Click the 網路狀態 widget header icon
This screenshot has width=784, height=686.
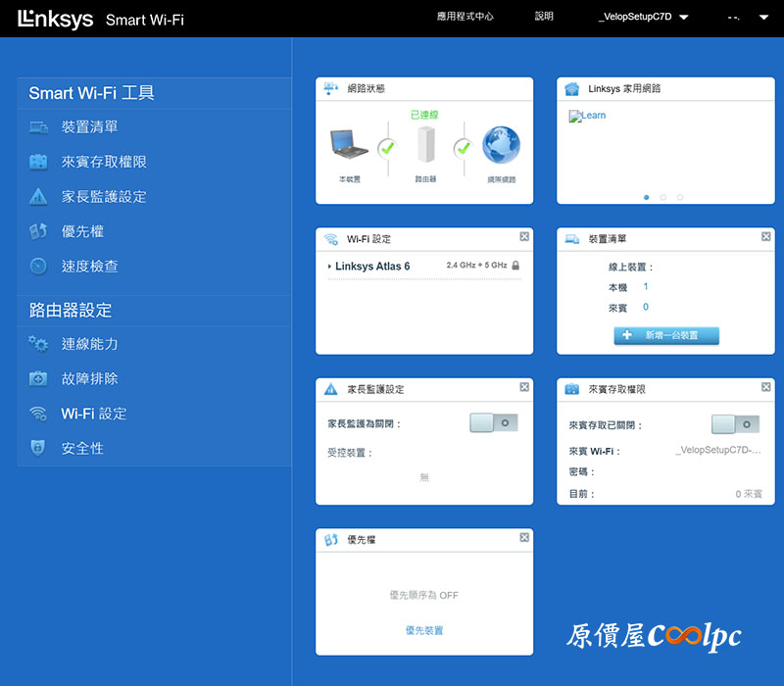331,88
